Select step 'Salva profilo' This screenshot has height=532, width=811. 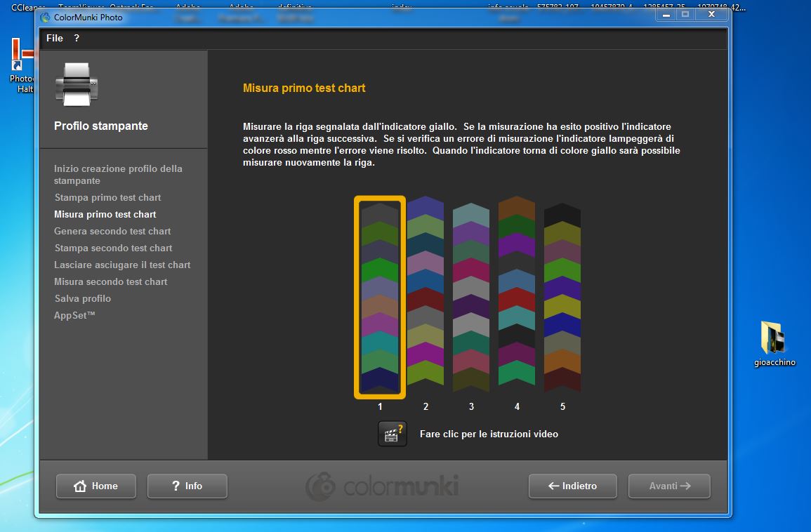[x=83, y=298]
